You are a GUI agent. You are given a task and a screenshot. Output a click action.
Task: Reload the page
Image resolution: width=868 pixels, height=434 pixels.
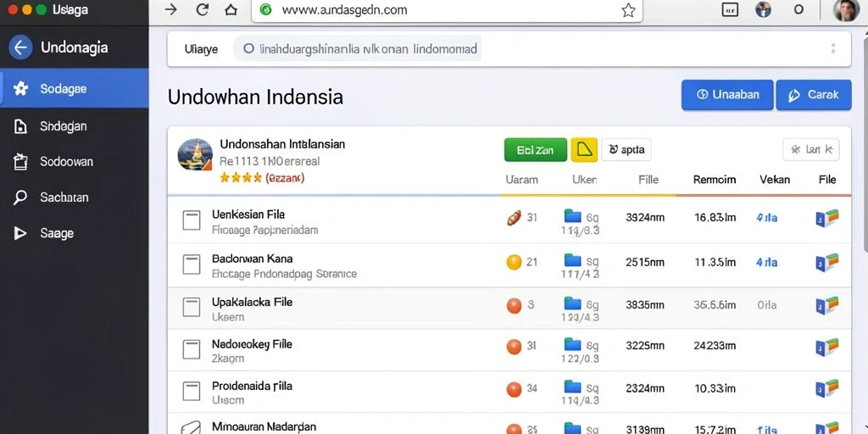tap(203, 9)
